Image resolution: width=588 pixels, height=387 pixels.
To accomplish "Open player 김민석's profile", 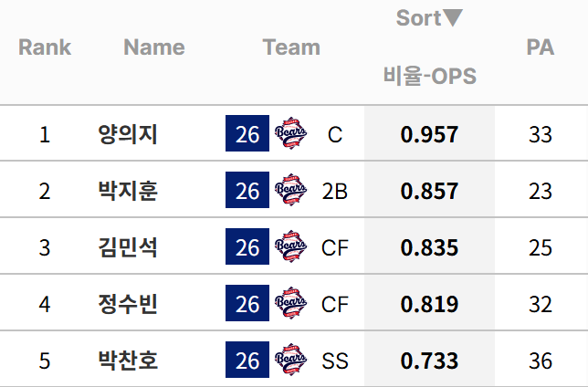I will click(128, 247).
